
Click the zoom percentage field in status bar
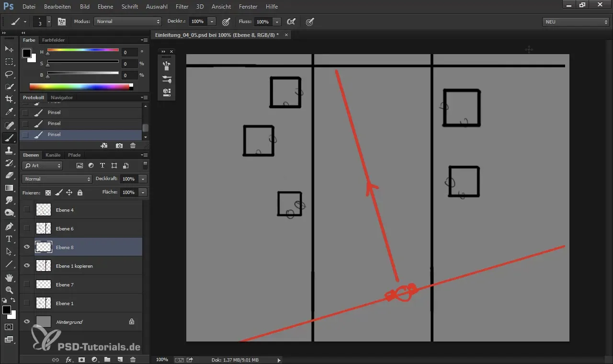pos(162,360)
